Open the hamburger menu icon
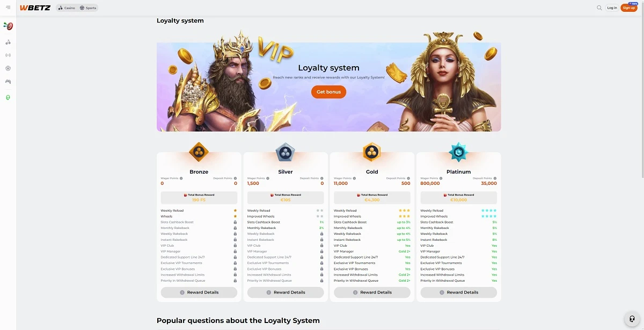The image size is (644, 330). click(x=8, y=8)
